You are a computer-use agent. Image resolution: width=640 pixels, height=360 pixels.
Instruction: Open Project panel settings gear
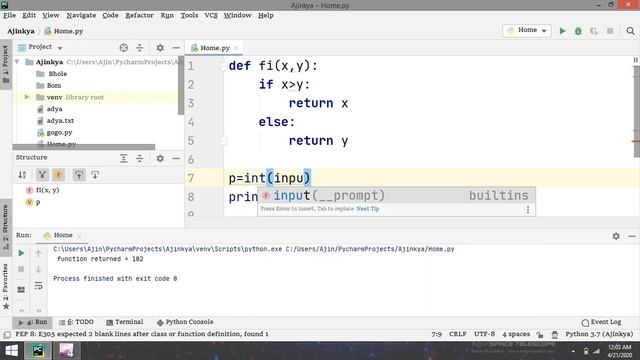(x=160, y=48)
